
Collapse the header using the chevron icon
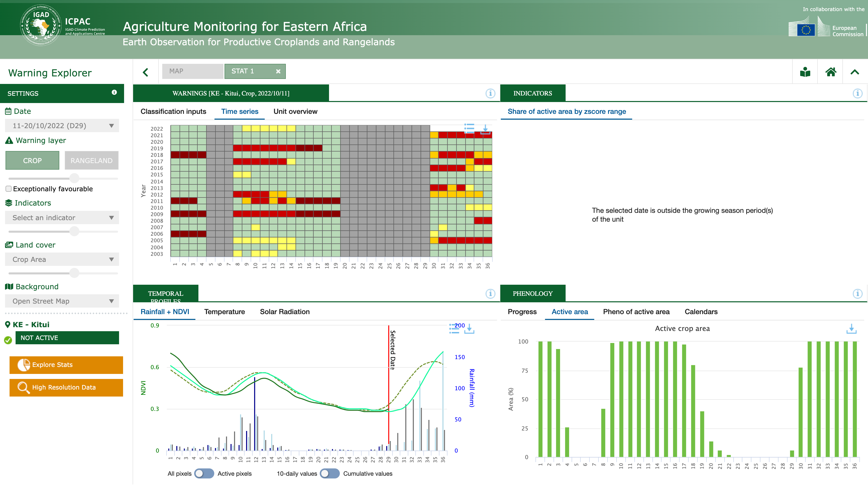click(855, 71)
